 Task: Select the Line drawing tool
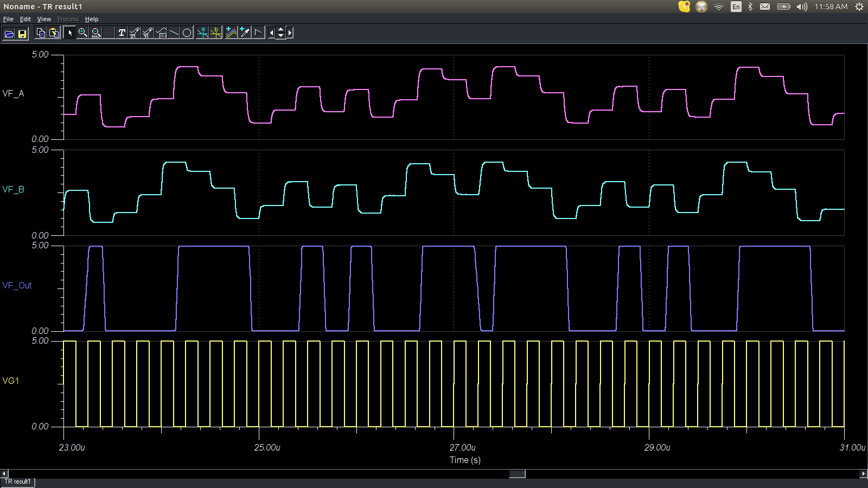[x=174, y=33]
